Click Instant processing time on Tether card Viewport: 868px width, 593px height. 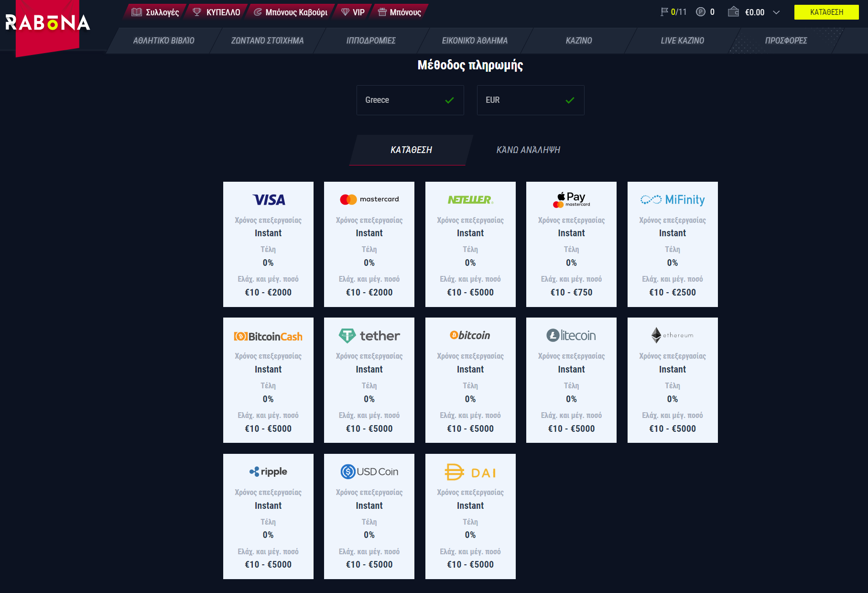[369, 370]
